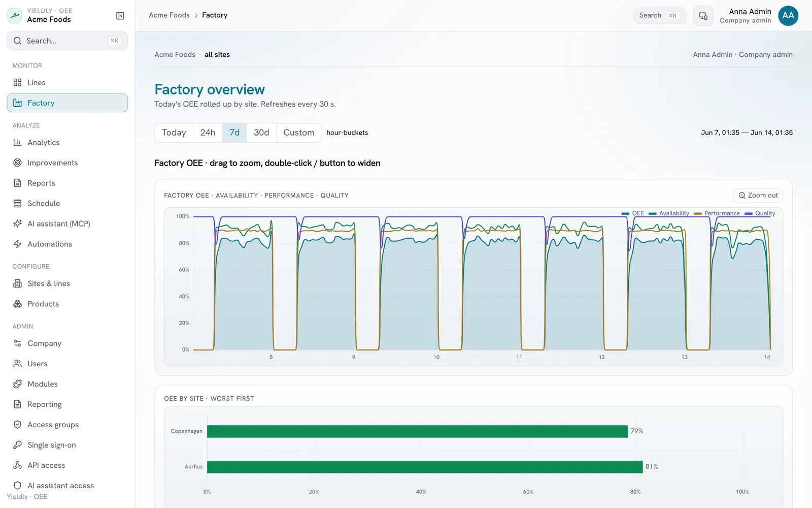The width and height of the screenshot is (812, 508).
Task: Click the Copenhagen 79% OEE bar
Action: point(417,431)
